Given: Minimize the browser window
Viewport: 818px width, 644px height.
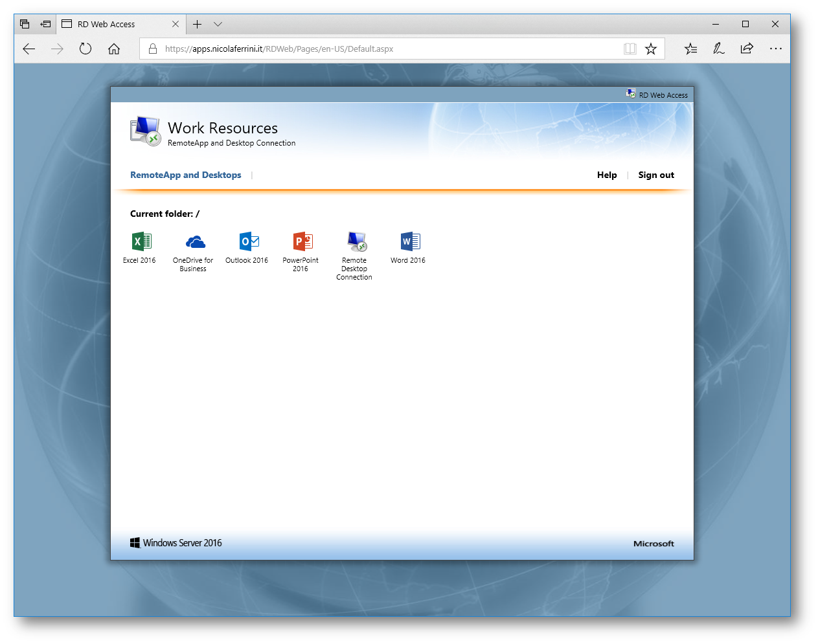Looking at the screenshot, I should click(716, 24).
